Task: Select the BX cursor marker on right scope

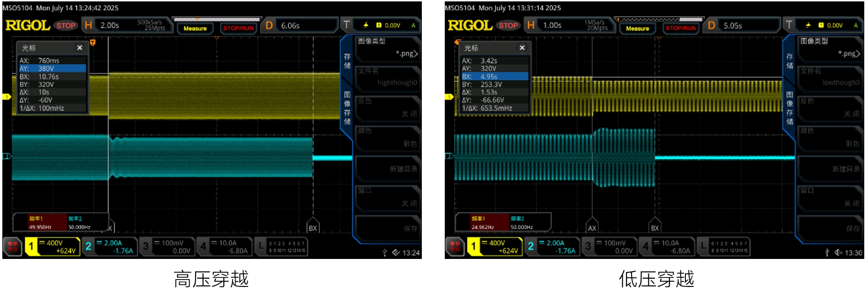Action: [655, 227]
